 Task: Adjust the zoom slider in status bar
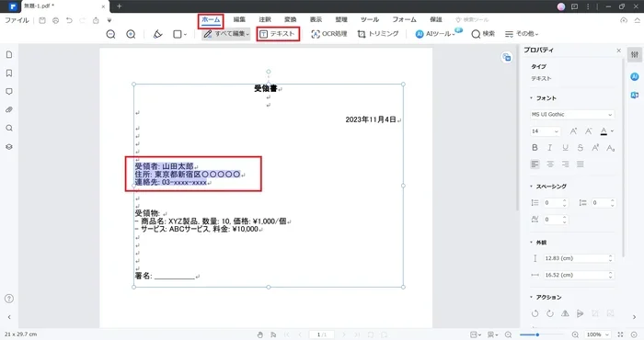point(537,334)
